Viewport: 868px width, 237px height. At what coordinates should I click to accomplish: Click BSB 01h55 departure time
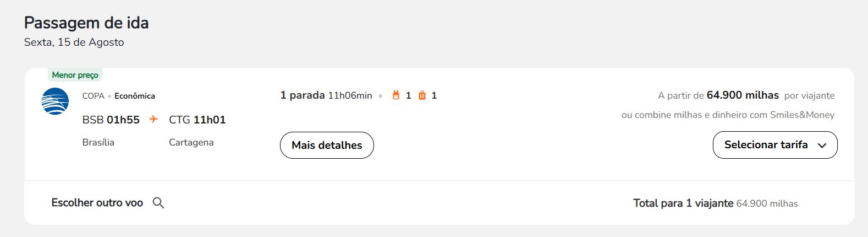[111, 120]
